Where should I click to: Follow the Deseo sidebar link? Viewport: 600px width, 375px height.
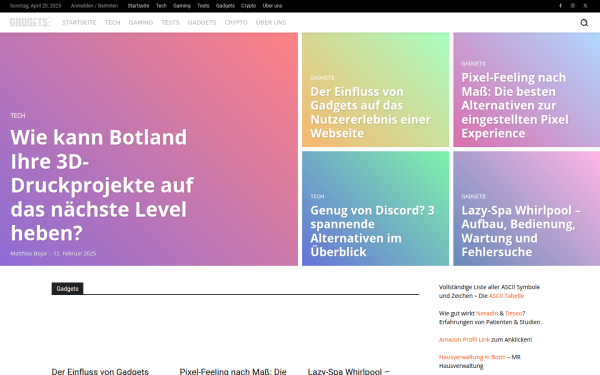tap(514, 313)
